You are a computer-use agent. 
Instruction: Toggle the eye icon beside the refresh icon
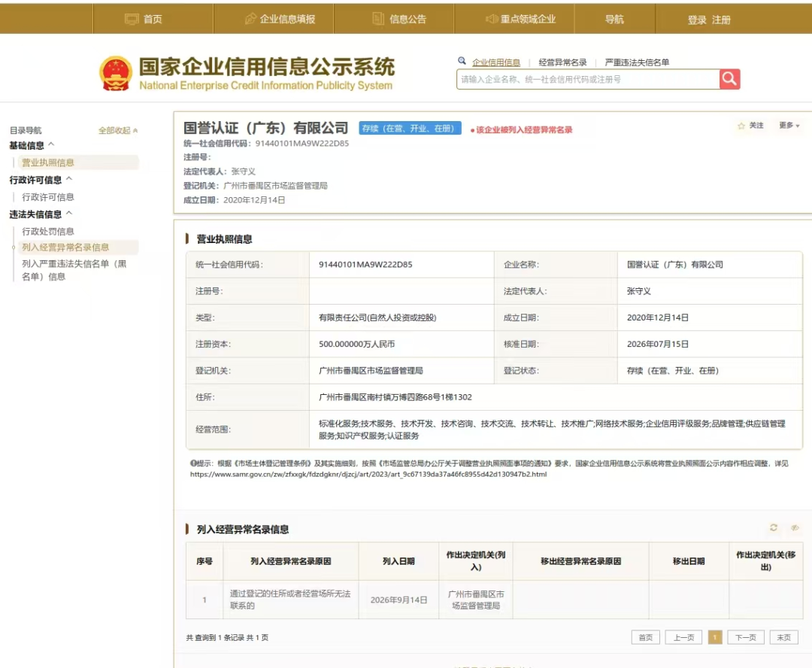[795, 527]
